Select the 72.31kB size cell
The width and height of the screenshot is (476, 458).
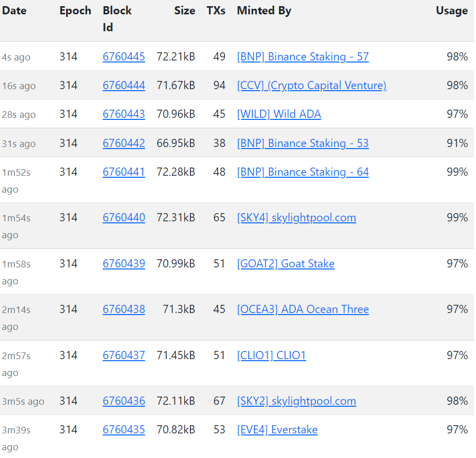click(176, 218)
